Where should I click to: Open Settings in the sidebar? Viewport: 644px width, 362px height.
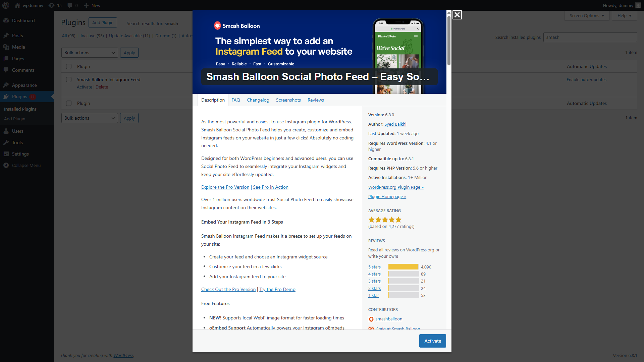coord(20,154)
